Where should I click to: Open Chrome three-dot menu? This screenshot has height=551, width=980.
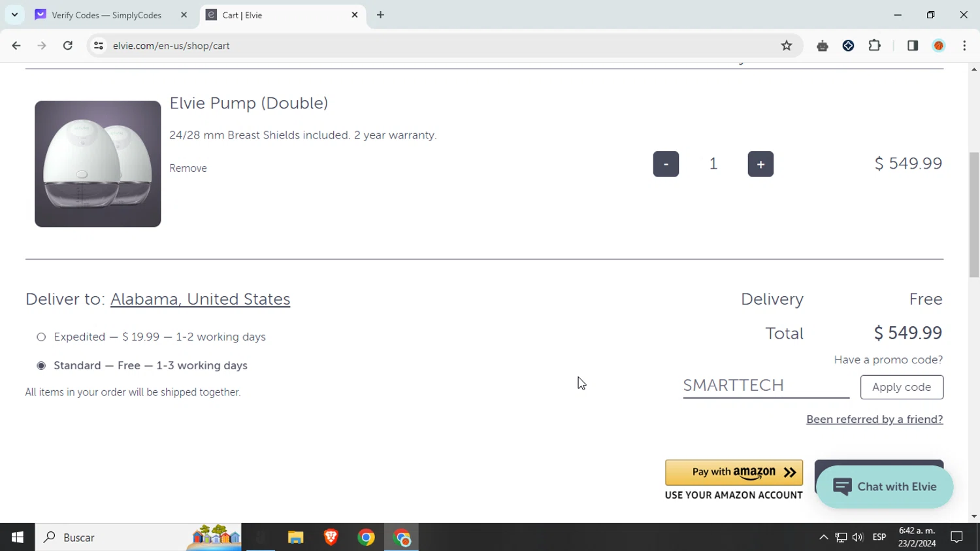pos(964,46)
